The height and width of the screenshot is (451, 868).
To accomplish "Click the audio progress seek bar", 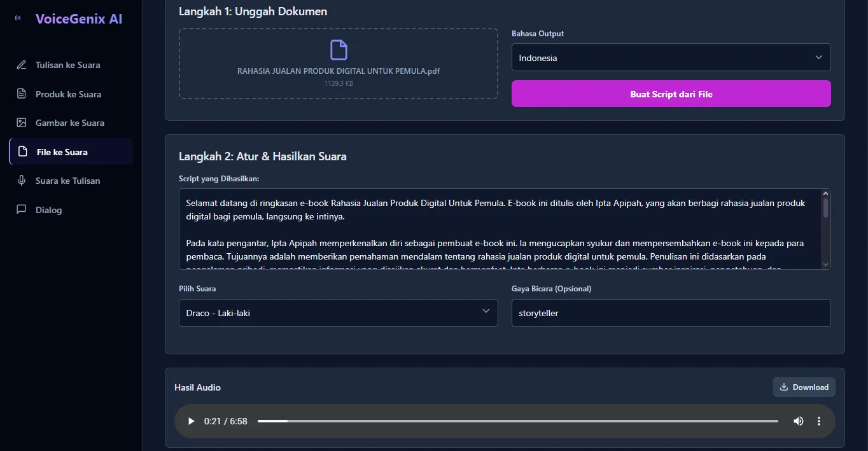I will tap(517, 421).
